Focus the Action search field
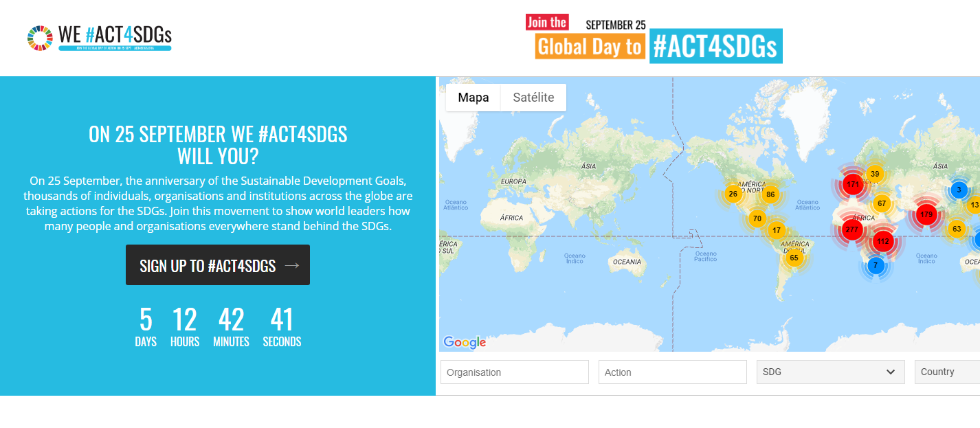The height and width of the screenshot is (428, 980). click(x=673, y=372)
